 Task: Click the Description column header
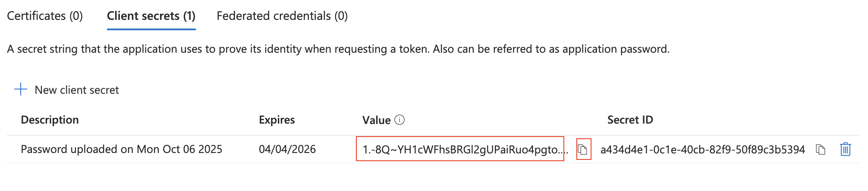point(50,120)
